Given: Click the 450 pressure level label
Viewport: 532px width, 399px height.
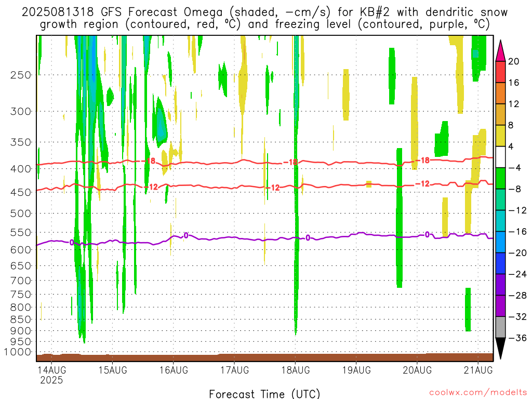Looking at the screenshot, I should 21,192.
